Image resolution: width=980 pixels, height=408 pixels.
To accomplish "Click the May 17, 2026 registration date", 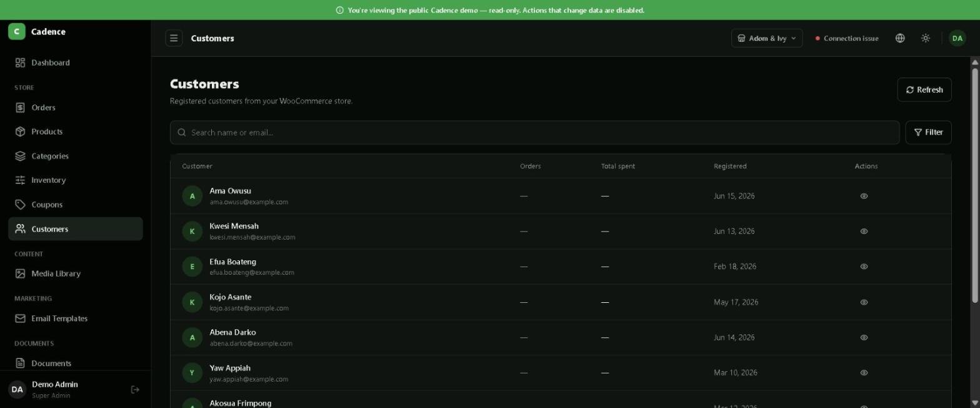I will [736, 302].
